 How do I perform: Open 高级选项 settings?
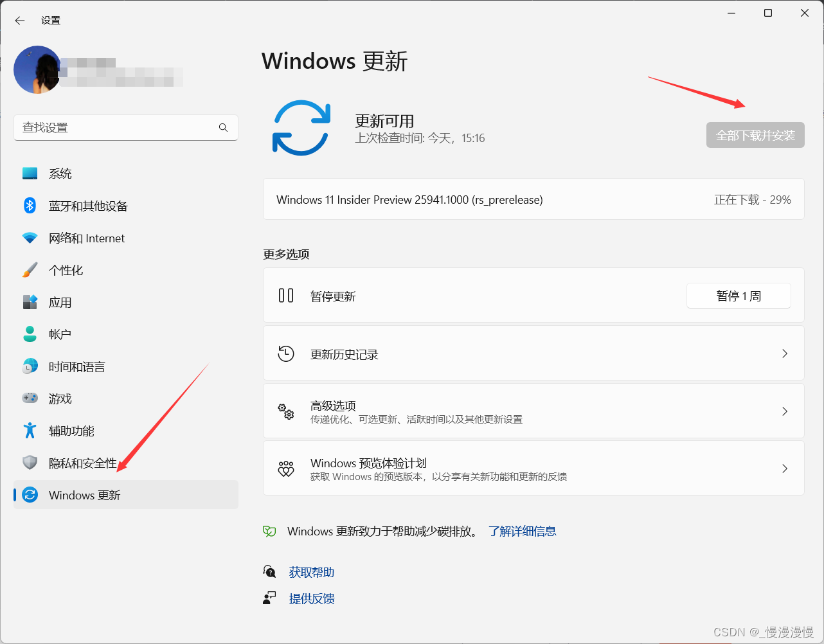pos(533,411)
